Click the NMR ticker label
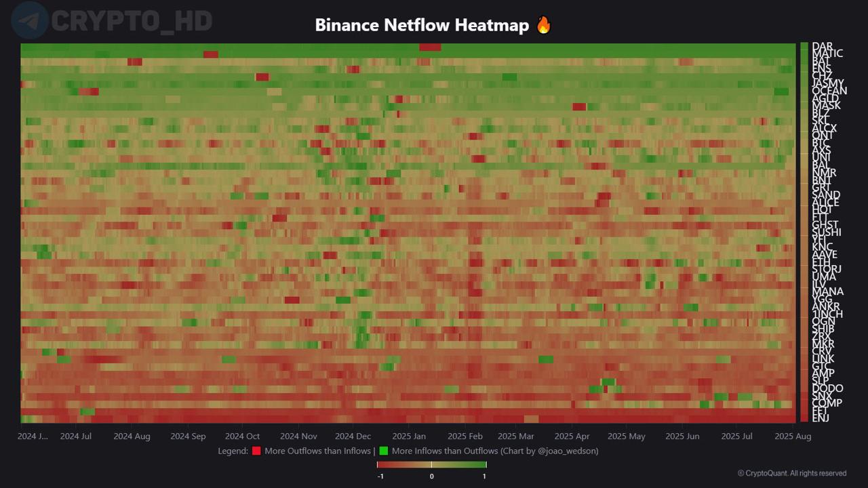The image size is (868, 488). pyautogui.click(x=824, y=173)
